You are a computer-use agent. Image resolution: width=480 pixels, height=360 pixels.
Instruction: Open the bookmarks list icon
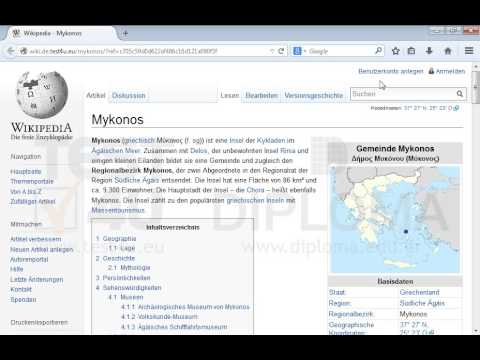pos(412,51)
